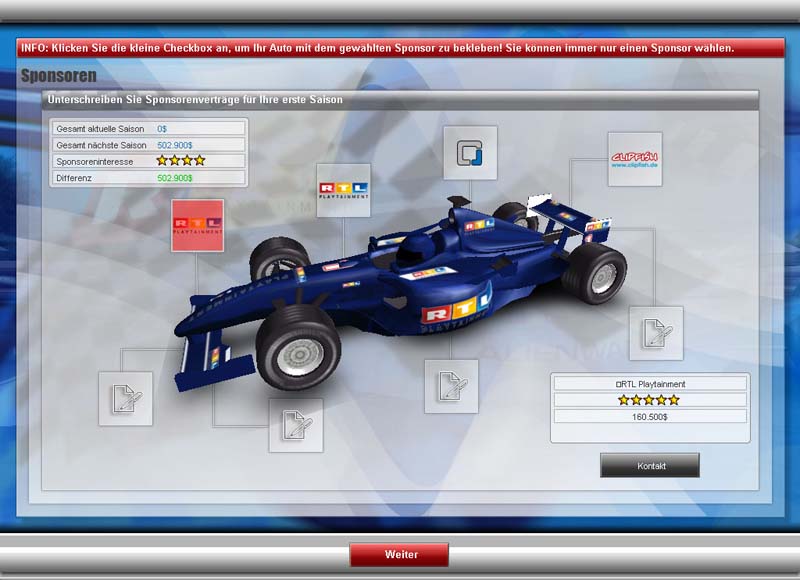Open the empty contract slot below the front wheel
The height and width of the screenshot is (580, 800).
(295, 425)
